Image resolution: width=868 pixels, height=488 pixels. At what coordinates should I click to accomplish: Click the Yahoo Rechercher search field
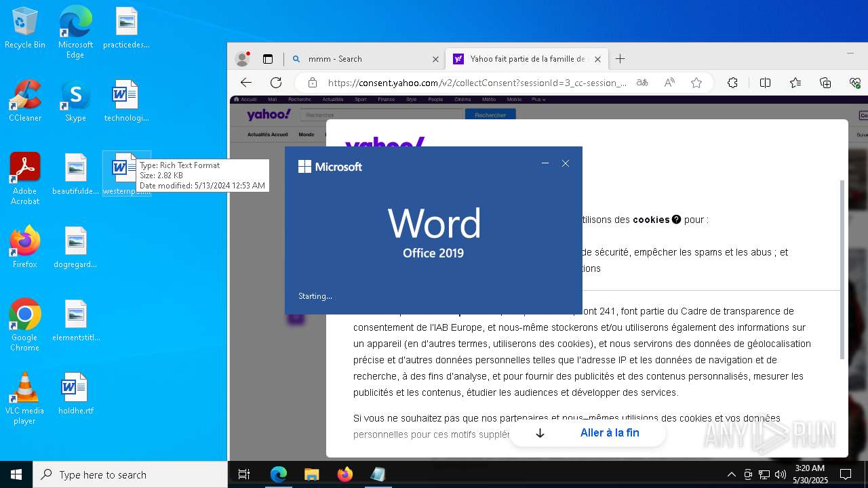[x=382, y=115]
